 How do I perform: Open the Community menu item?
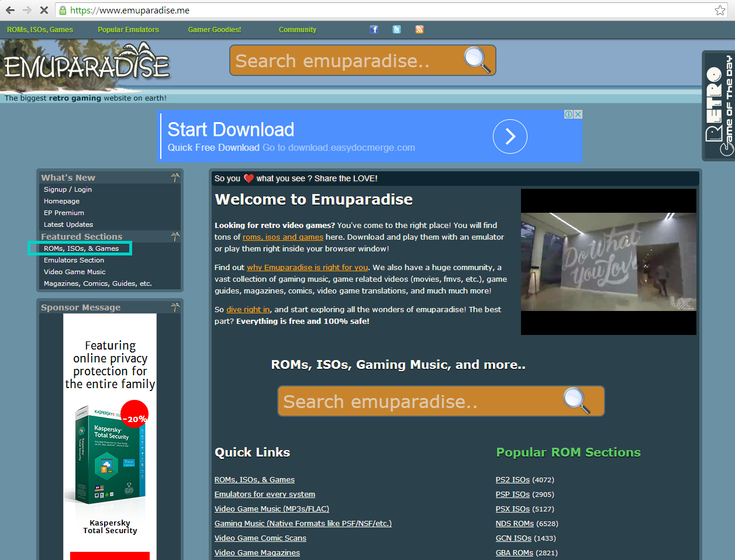(x=297, y=29)
